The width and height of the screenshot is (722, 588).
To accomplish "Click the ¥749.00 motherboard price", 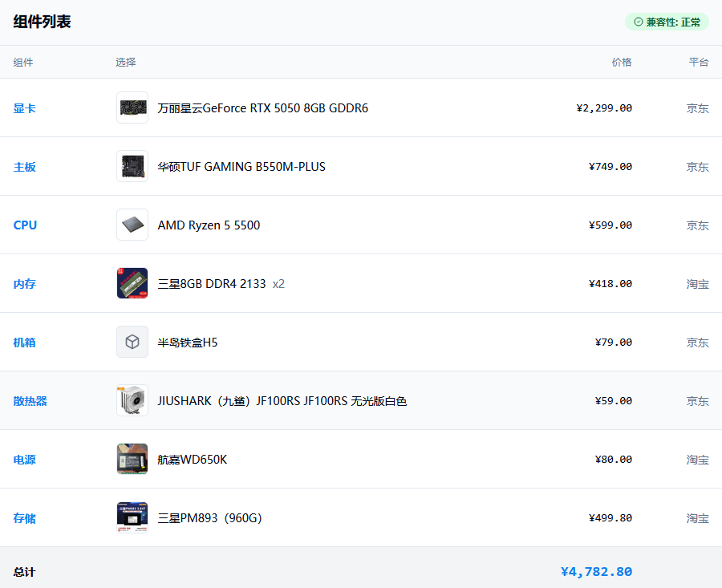I will (x=610, y=166).
